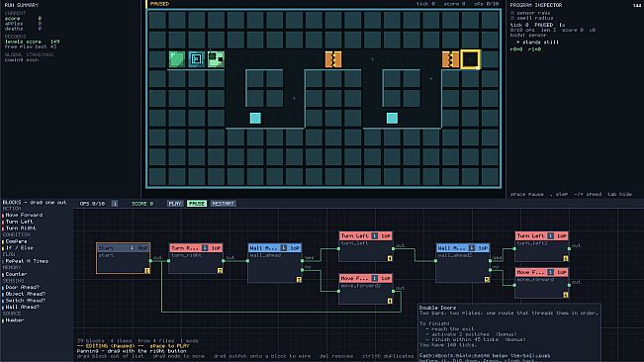The width and height of the screenshot is (644, 362).
Task: Select the Object Ahead? sensing block
Action: (x=26, y=294)
